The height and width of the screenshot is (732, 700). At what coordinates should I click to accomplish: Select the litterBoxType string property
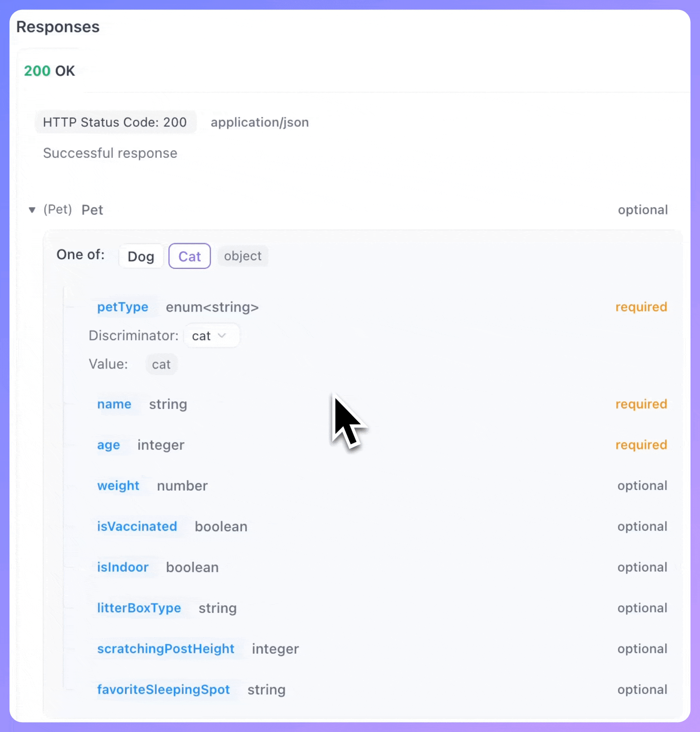click(x=139, y=608)
